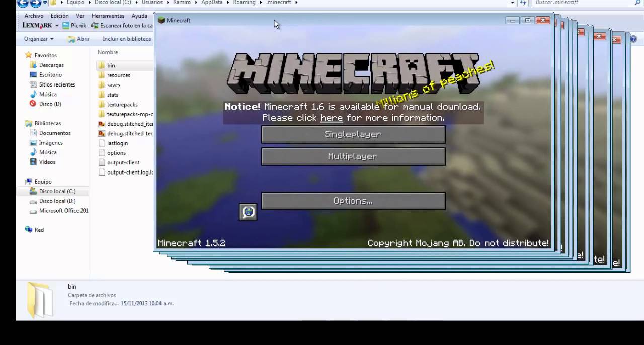Expand the breadcrumb arrow after .minecraft
This screenshot has width=644, height=345.
(x=296, y=3)
